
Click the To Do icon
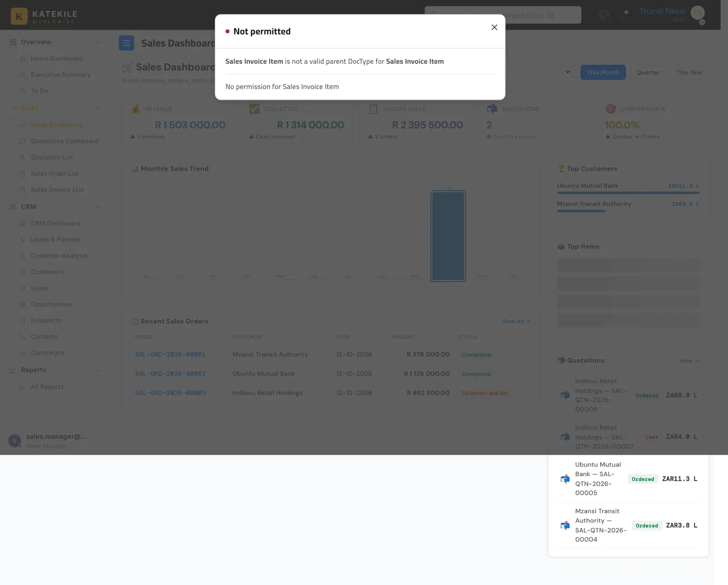click(x=22, y=91)
